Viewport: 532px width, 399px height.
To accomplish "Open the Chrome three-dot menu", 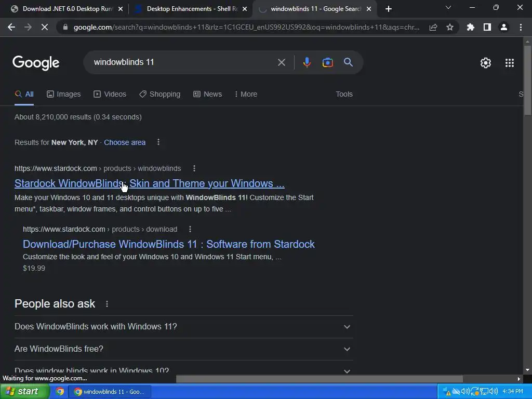I will tap(521, 27).
